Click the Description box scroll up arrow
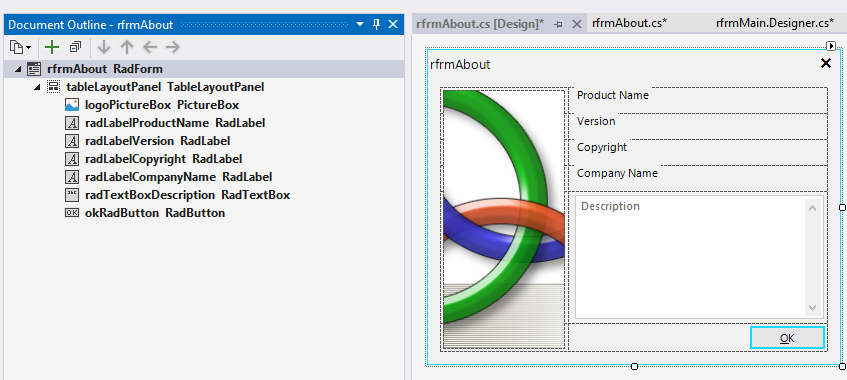The height and width of the screenshot is (380, 847). pos(812,208)
